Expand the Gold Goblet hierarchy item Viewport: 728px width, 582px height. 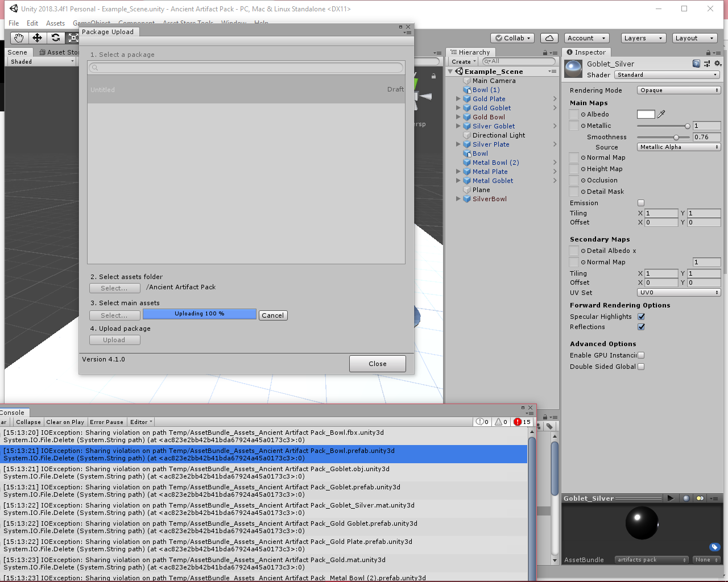click(458, 107)
